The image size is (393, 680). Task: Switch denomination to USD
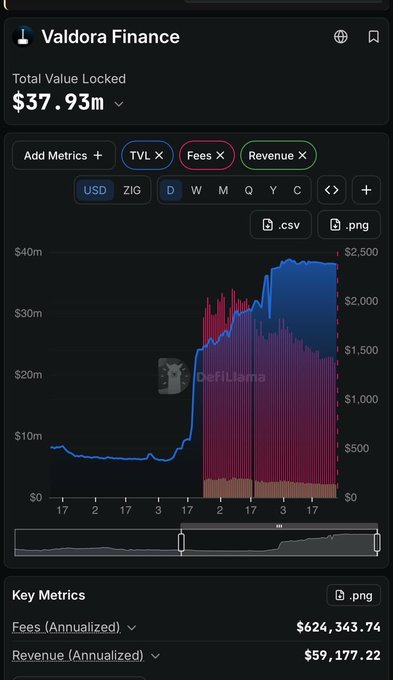point(95,190)
